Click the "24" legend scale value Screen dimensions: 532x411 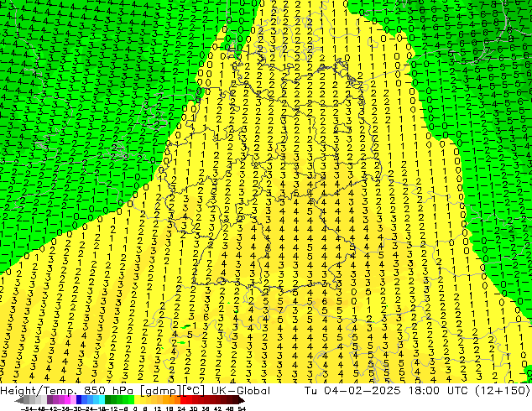[x=181, y=408]
